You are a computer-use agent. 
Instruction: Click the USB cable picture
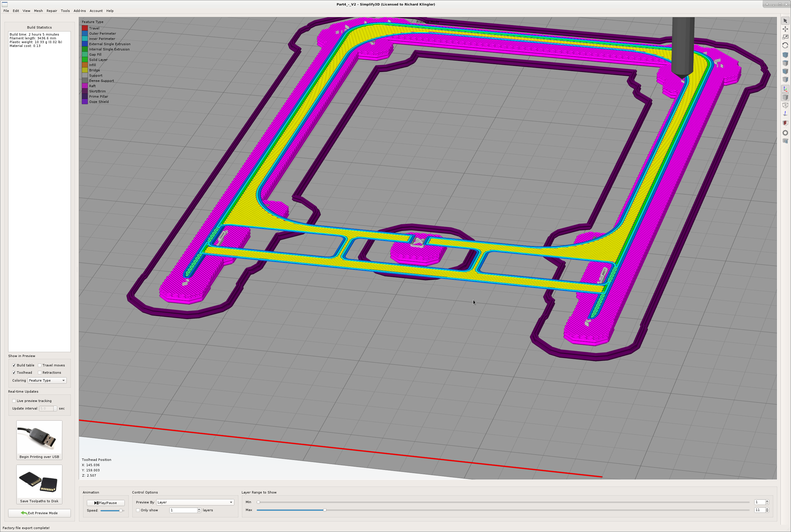coord(39,437)
